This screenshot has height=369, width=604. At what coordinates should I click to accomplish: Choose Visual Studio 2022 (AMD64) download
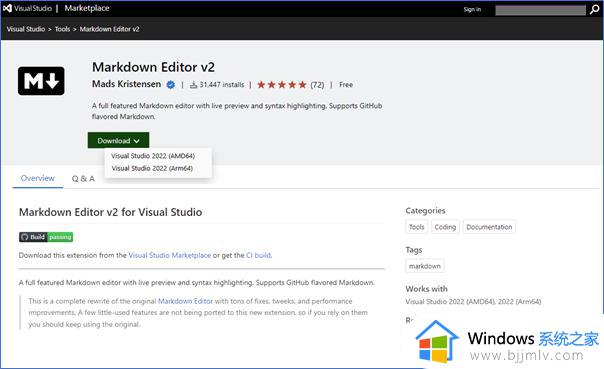(x=153, y=156)
